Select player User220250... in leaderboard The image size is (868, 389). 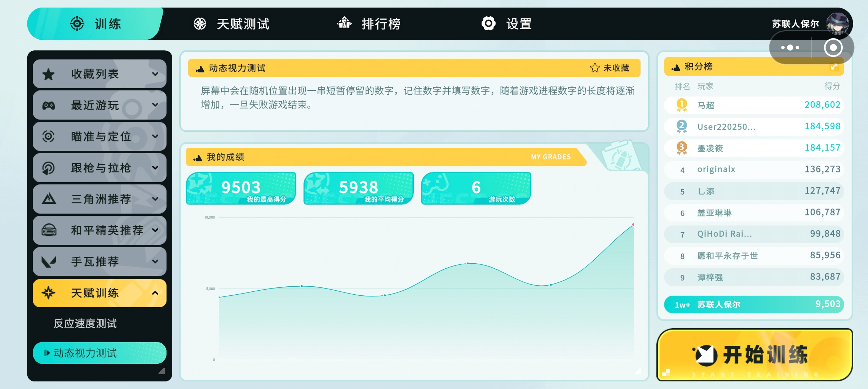tap(754, 126)
